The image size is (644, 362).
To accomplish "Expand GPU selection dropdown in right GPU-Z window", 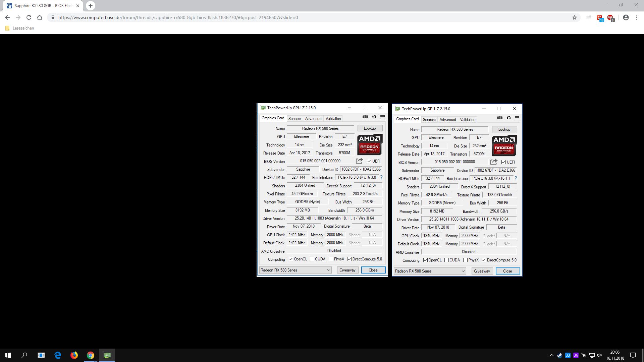I will (x=463, y=271).
